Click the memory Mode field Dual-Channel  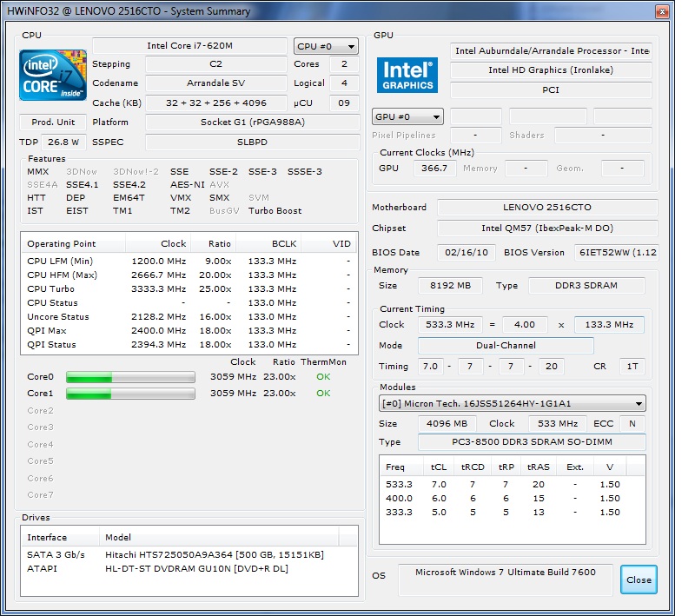click(x=506, y=346)
